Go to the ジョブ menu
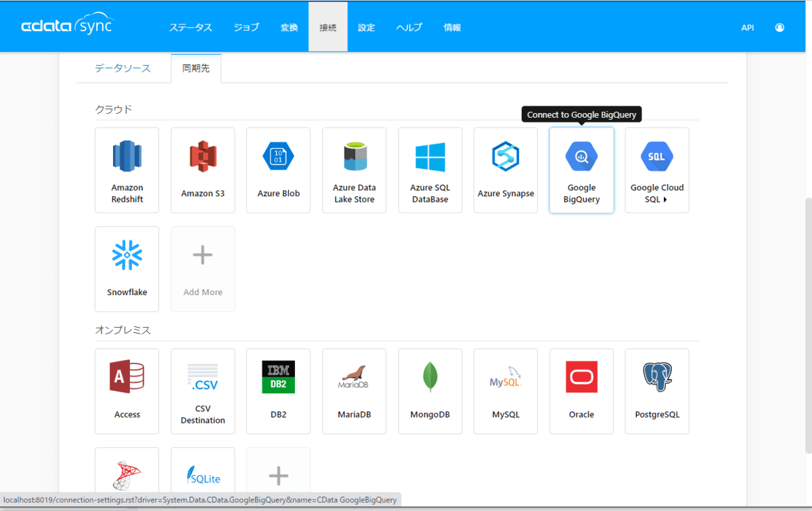The width and height of the screenshot is (812, 511). pos(246,28)
